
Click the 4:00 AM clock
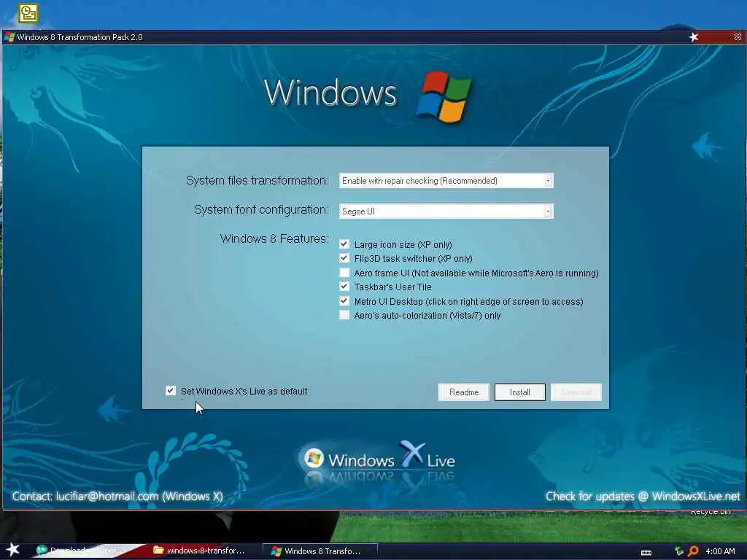point(720,551)
